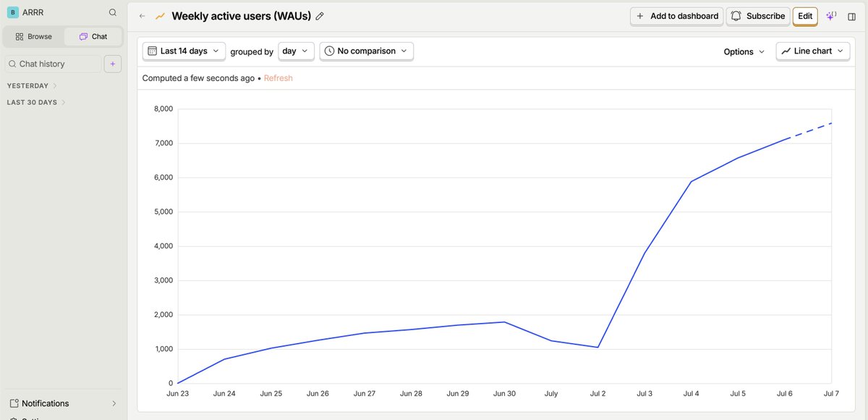Expand the LAST 30 DAYS chat group
The height and width of the screenshot is (420, 868).
(x=36, y=102)
